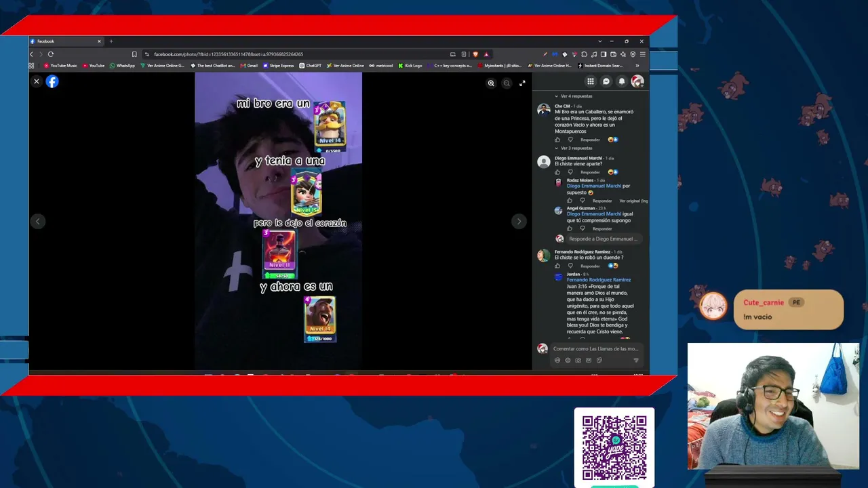Open the account profile menu
The width and height of the screenshot is (868, 488).
pos(637,81)
